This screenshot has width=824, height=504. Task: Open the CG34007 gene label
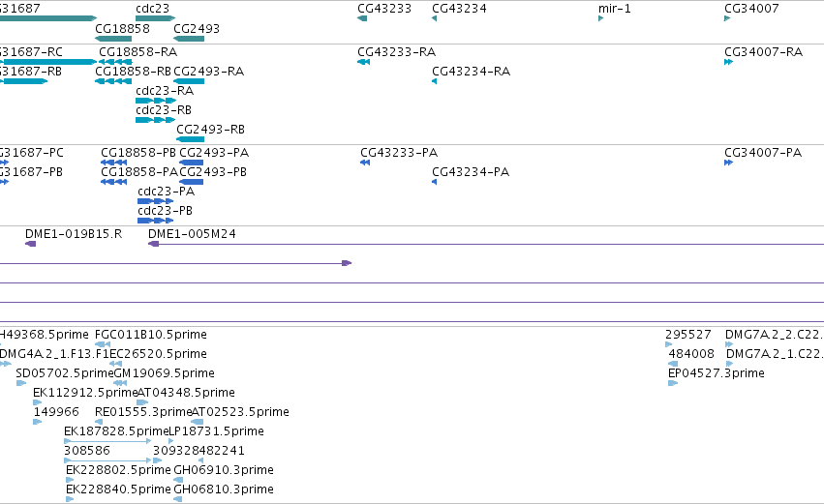[751, 9]
